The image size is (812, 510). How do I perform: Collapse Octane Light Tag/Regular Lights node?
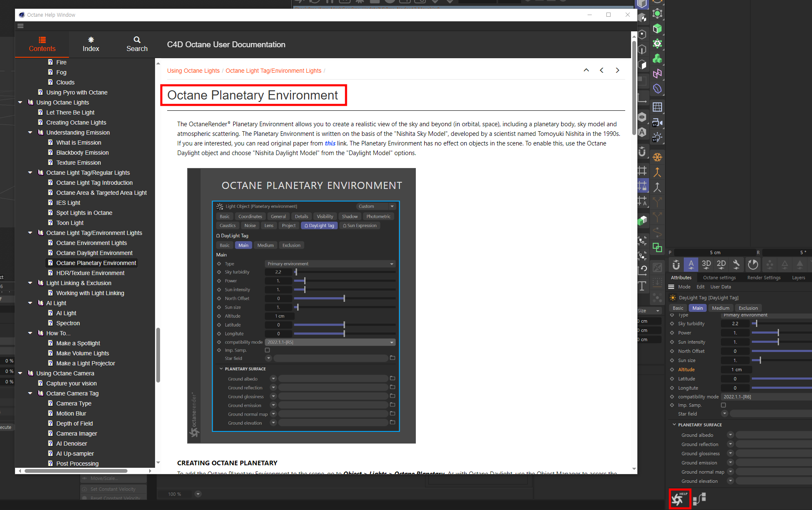coord(30,173)
